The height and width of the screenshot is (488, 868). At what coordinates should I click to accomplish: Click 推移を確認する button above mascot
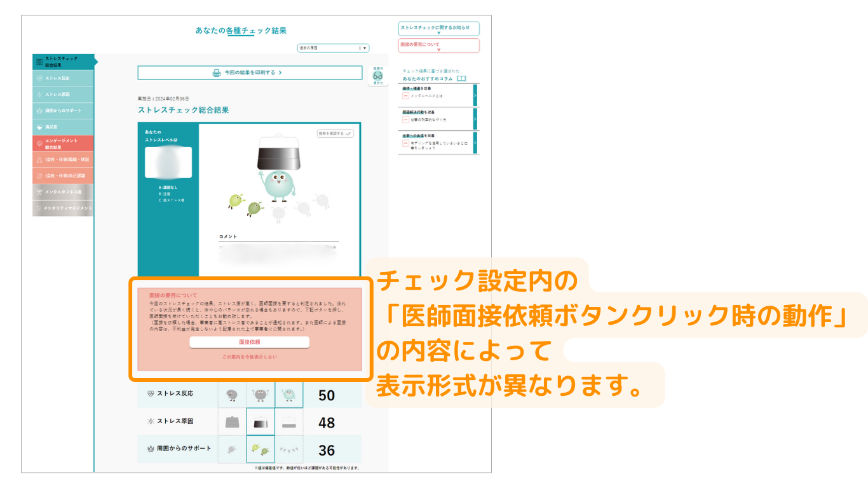(x=335, y=133)
